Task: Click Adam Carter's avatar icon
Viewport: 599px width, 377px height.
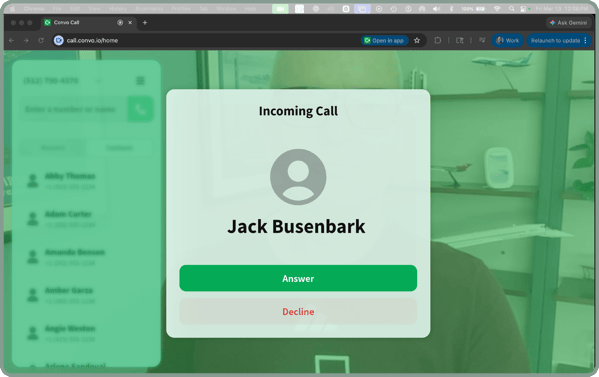Action: pyautogui.click(x=33, y=219)
